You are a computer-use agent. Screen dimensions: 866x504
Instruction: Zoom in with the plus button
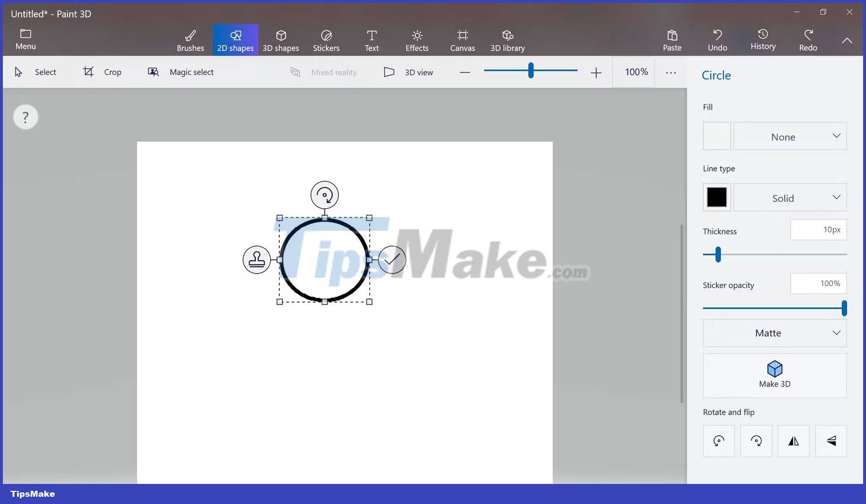(x=596, y=72)
